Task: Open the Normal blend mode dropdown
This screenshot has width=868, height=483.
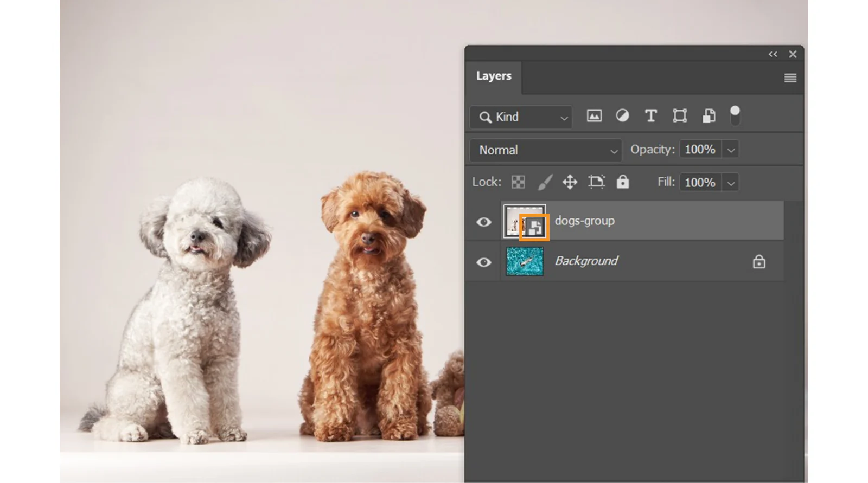Action: click(x=546, y=150)
